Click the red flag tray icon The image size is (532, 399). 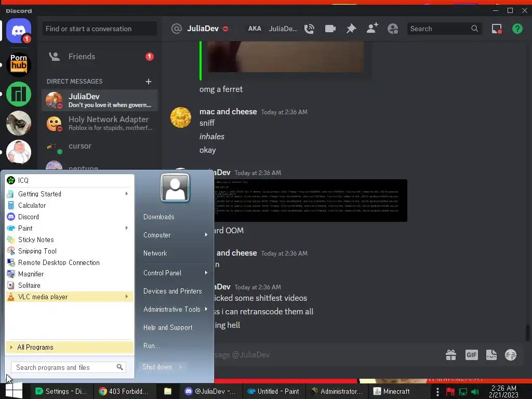tap(450, 392)
